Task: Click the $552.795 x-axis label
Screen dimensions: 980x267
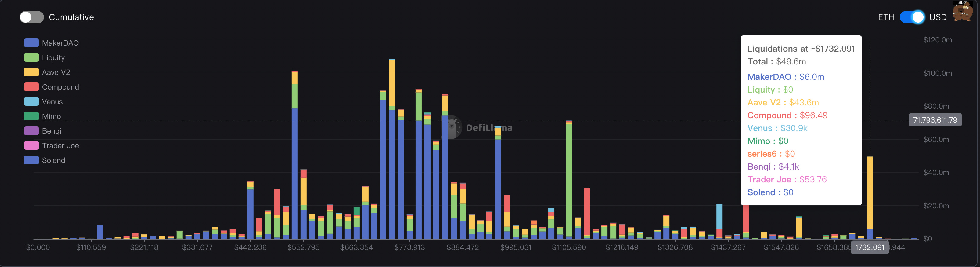Action: [x=303, y=247]
